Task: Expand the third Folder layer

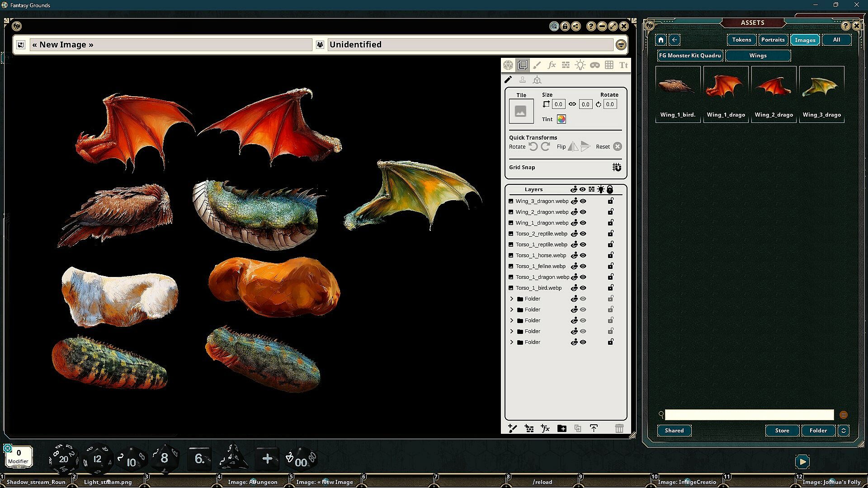Action: [x=512, y=320]
